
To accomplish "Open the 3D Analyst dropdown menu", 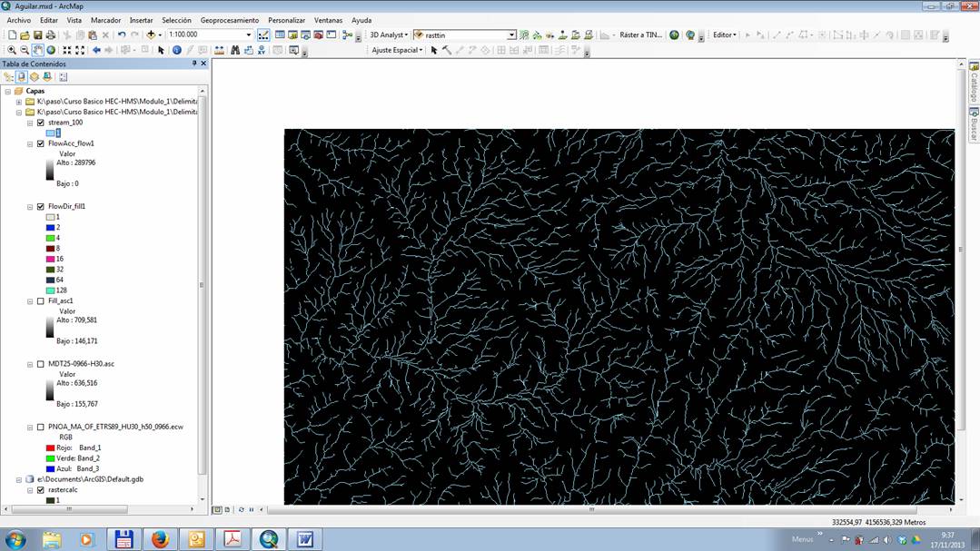I will coord(389,34).
